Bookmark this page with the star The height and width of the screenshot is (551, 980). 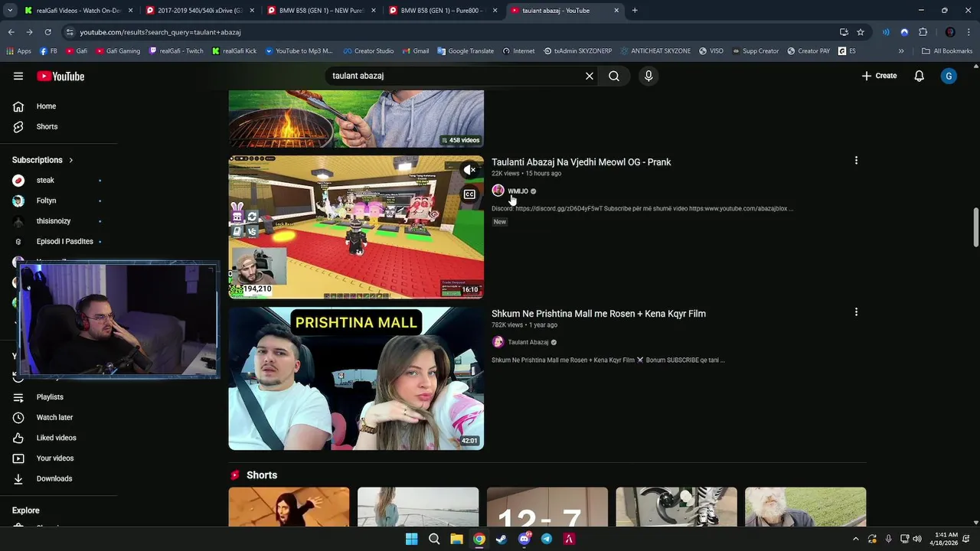861,32
